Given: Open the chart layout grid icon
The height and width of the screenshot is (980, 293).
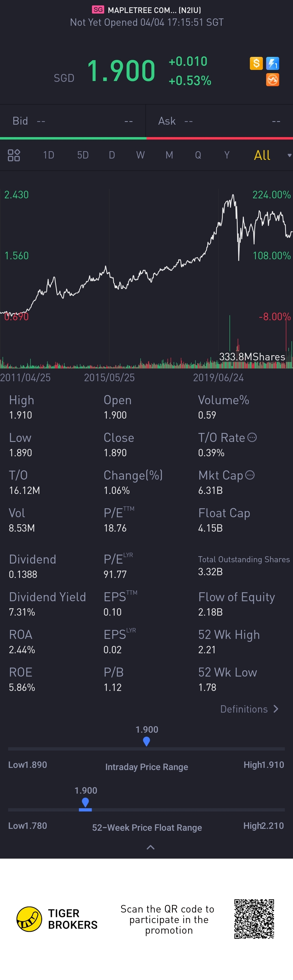Looking at the screenshot, I should pyautogui.click(x=14, y=155).
